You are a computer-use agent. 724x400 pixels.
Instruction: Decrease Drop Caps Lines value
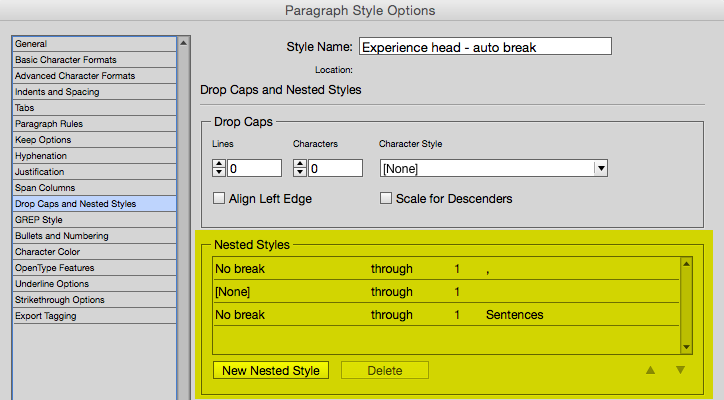click(x=219, y=172)
